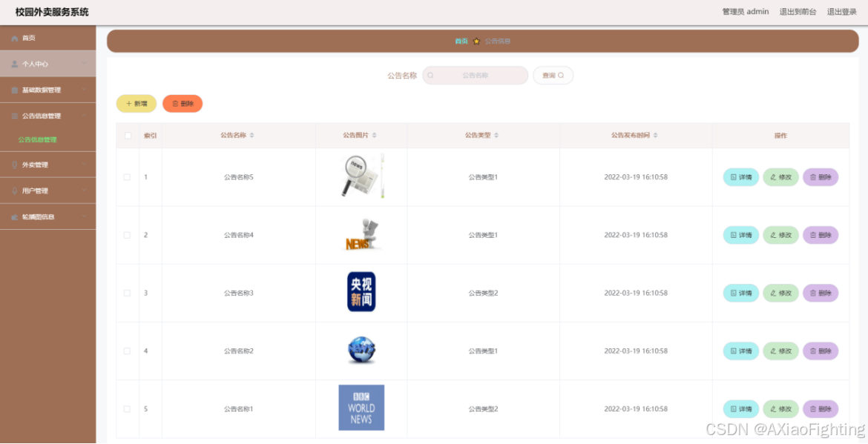
Task: Click 退出登录 in the top bar
Action: tap(841, 12)
